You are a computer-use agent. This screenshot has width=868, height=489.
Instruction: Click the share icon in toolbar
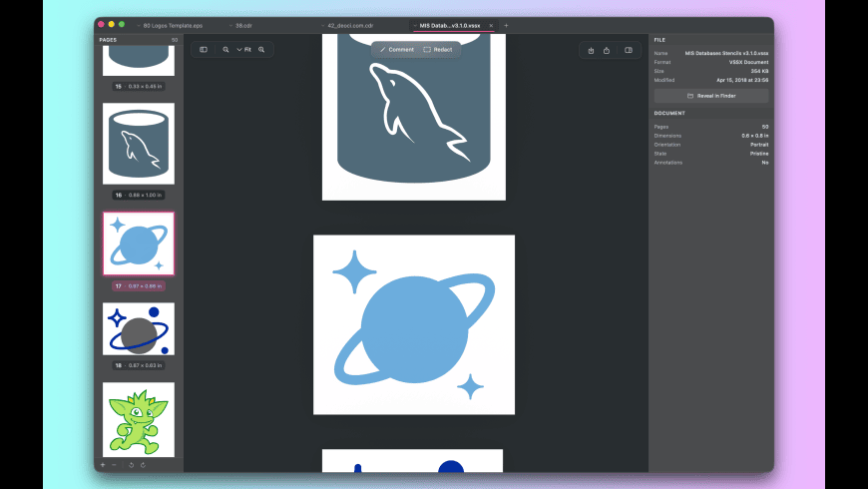tap(607, 50)
